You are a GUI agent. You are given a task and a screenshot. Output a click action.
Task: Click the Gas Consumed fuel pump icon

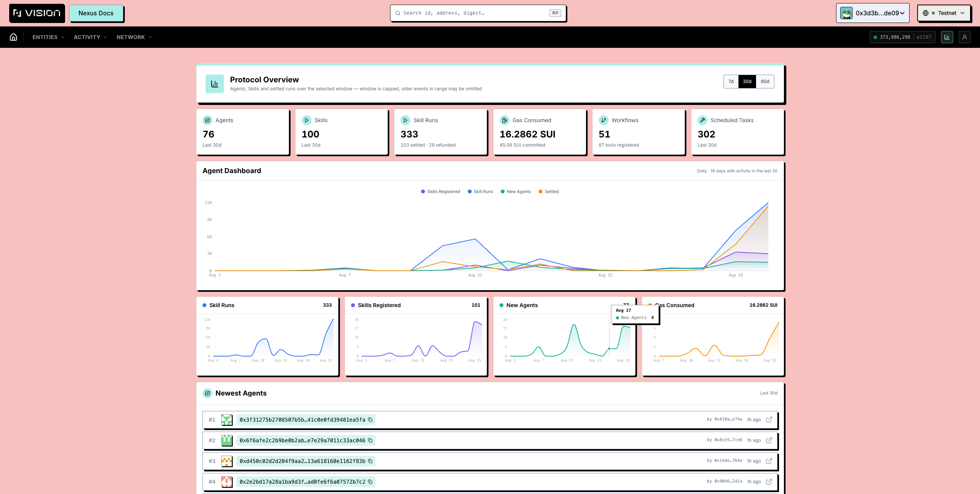tap(504, 120)
